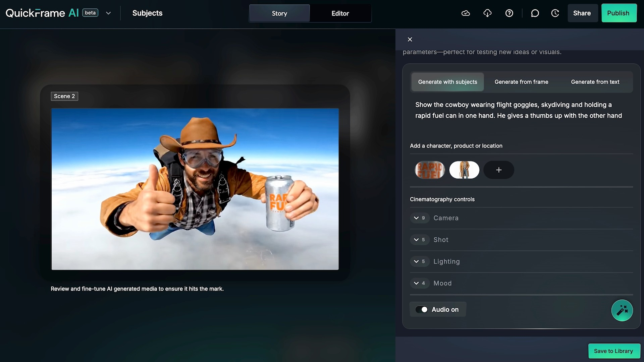Close the generation side panel
The width and height of the screenshot is (644, 362).
[410, 40]
